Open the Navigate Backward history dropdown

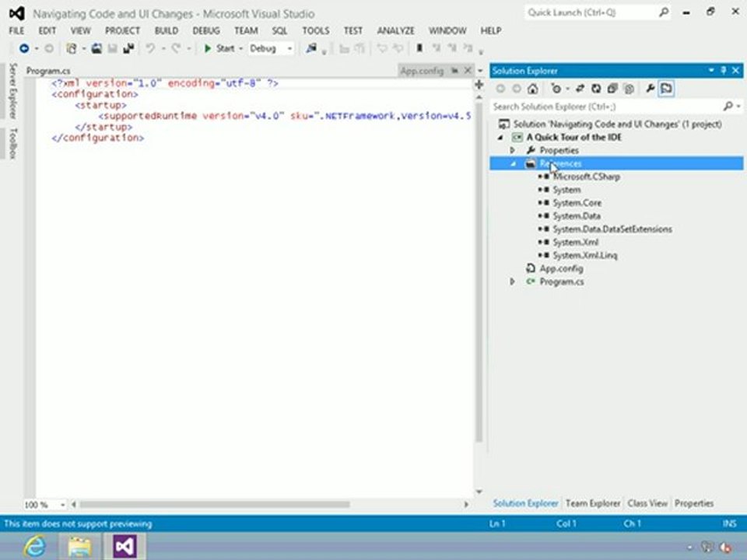37,48
